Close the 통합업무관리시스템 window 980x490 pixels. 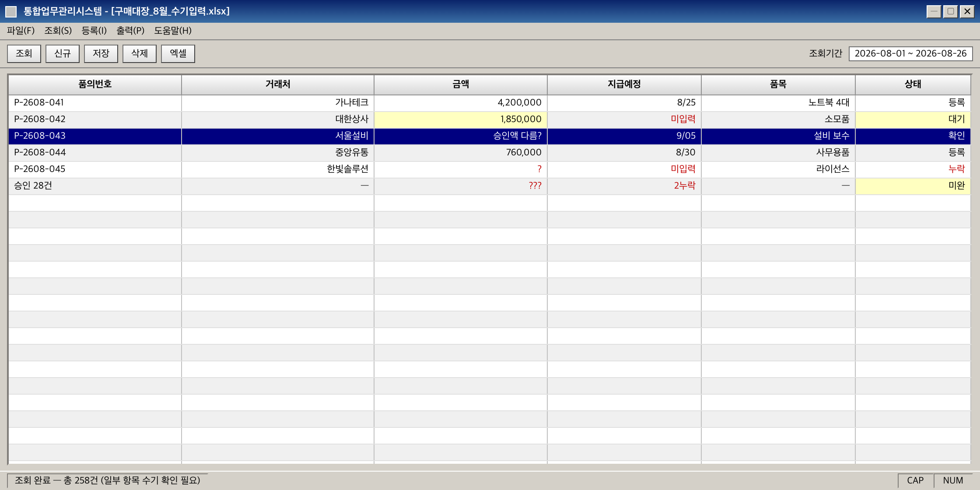click(967, 11)
